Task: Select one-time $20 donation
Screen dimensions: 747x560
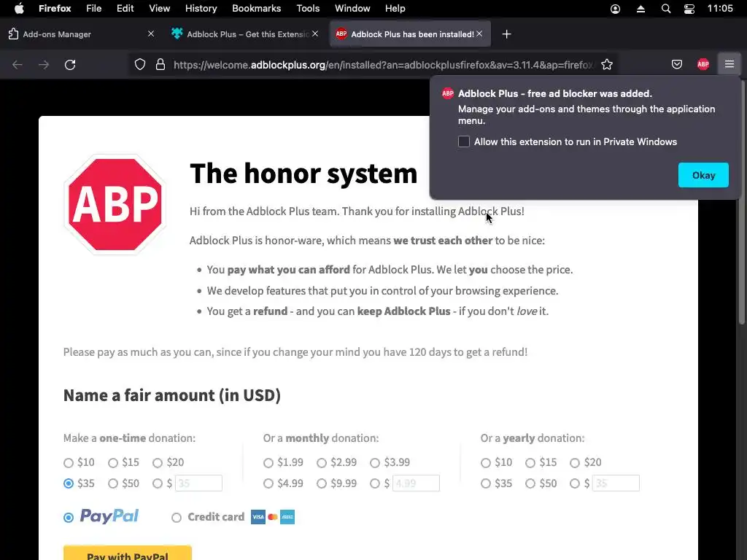Action: pyautogui.click(x=158, y=463)
